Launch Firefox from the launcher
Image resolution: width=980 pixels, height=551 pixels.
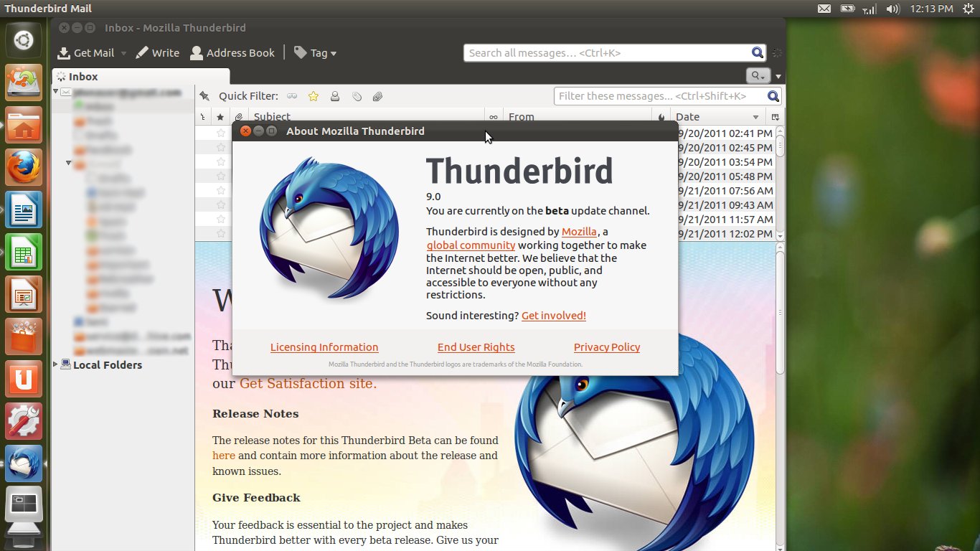pos(24,168)
